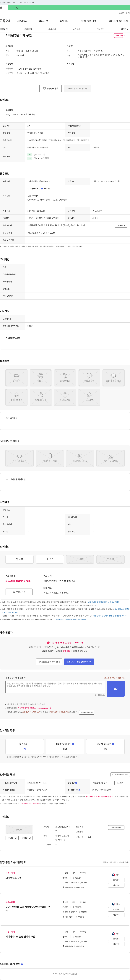130x980 pixels.
Task: Click 새창보기 for IT컨설턴트 구인
Action: pyautogui.click(x=116, y=885)
